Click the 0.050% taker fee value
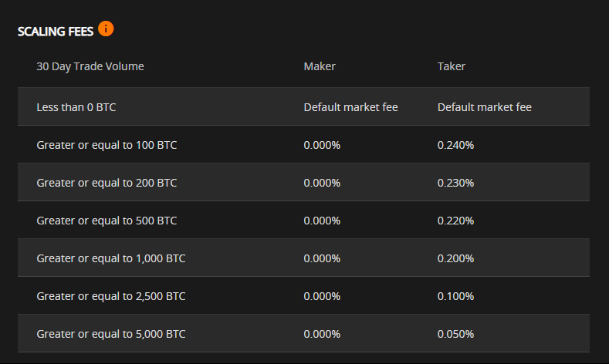The height and width of the screenshot is (364, 609). pos(455,334)
